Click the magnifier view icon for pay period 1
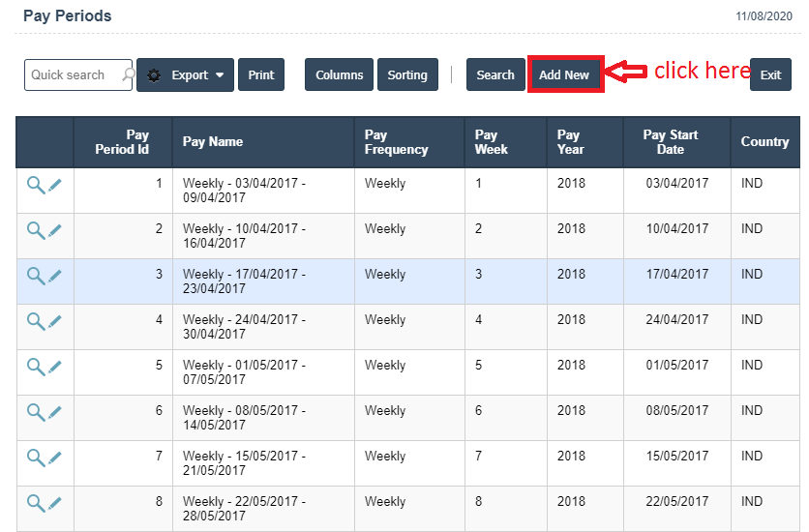This screenshot has width=809, height=532. (36, 185)
